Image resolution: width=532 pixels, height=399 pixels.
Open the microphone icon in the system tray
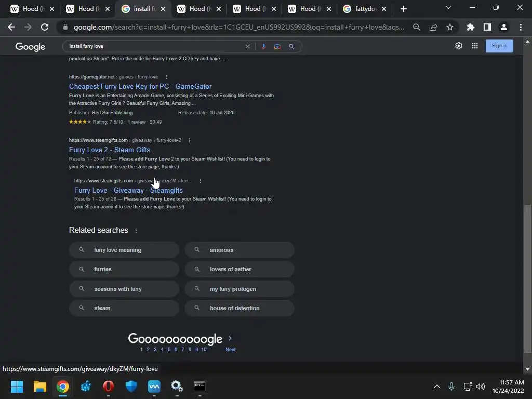point(451,387)
